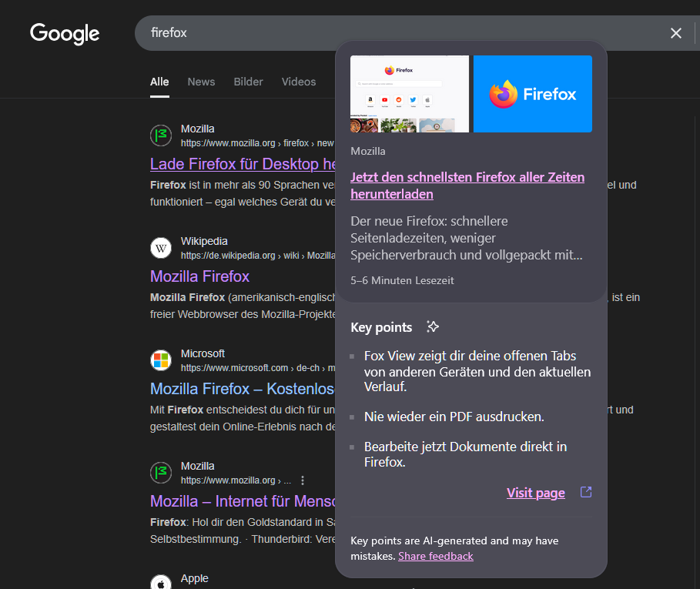Open 'Mozilla – Internet für Mensch' result
This screenshot has width=700, height=589.
click(x=243, y=501)
